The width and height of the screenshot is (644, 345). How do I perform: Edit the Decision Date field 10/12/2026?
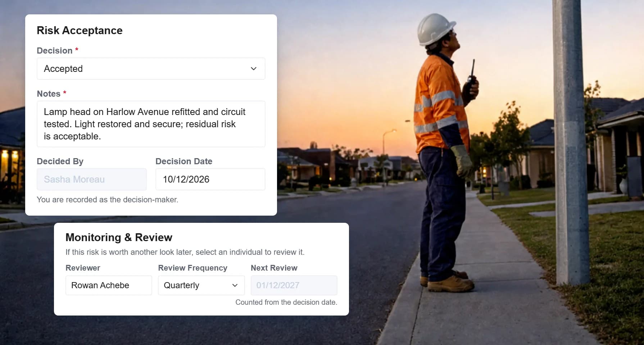210,179
